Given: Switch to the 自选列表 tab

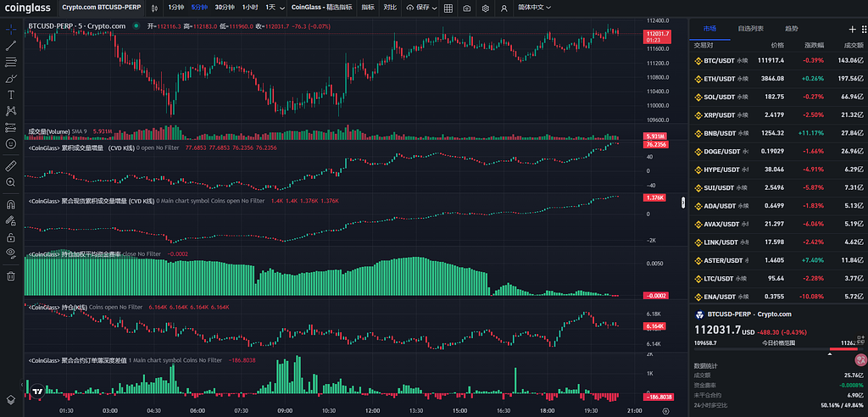Looking at the screenshot, I should (751, 28).
